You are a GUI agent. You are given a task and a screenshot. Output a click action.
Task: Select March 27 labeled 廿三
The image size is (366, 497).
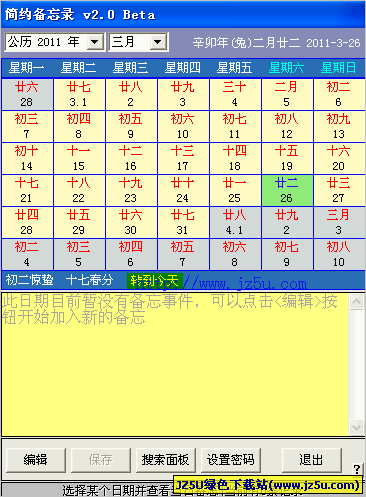tap(339, 190)
